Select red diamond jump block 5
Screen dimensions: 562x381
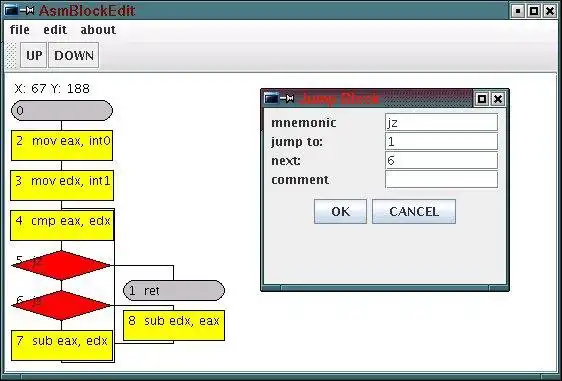(x=61, y=265)
